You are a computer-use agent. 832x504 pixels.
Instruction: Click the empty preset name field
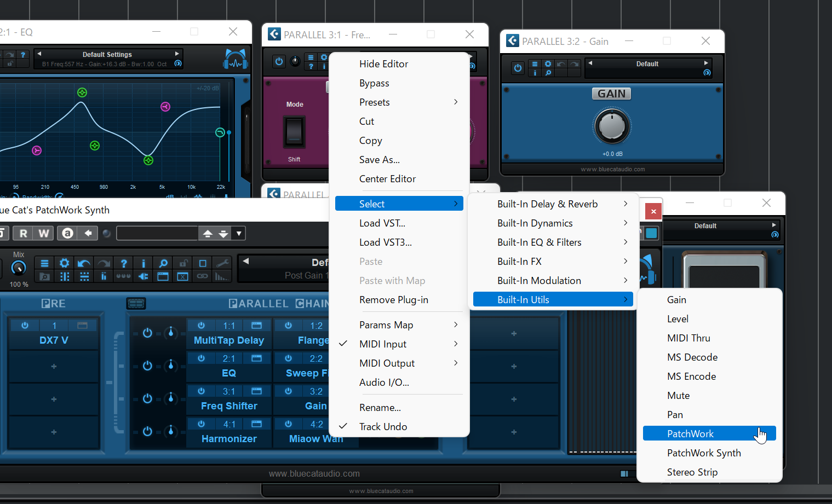157,234
